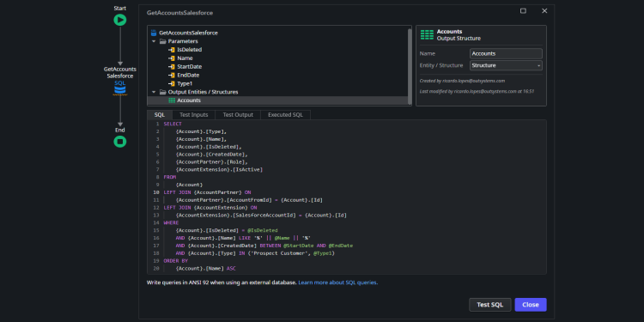This screenshot has height=322, width=644.
Task: Click the Created by ricardo.lopes text
Action: click(462, 81)
